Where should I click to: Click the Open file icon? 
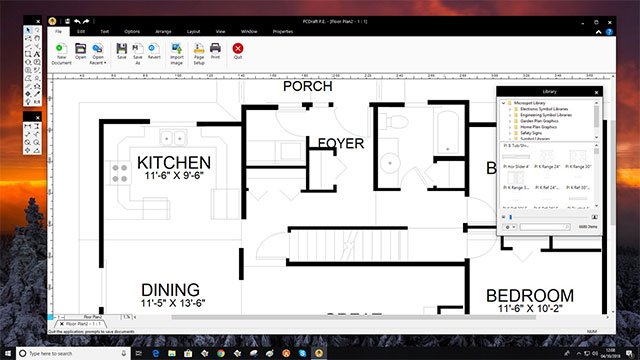click(80, 51)
